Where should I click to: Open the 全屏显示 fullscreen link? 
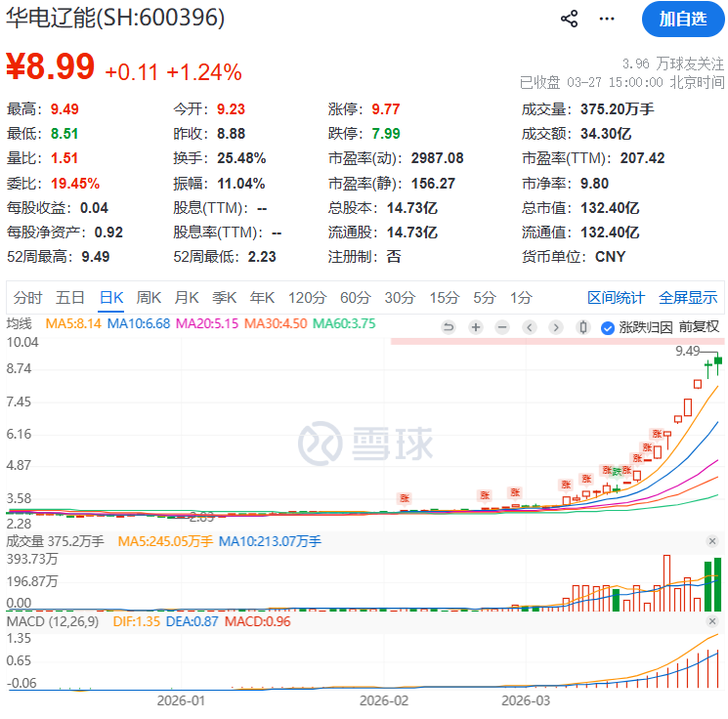click(688, 298)
